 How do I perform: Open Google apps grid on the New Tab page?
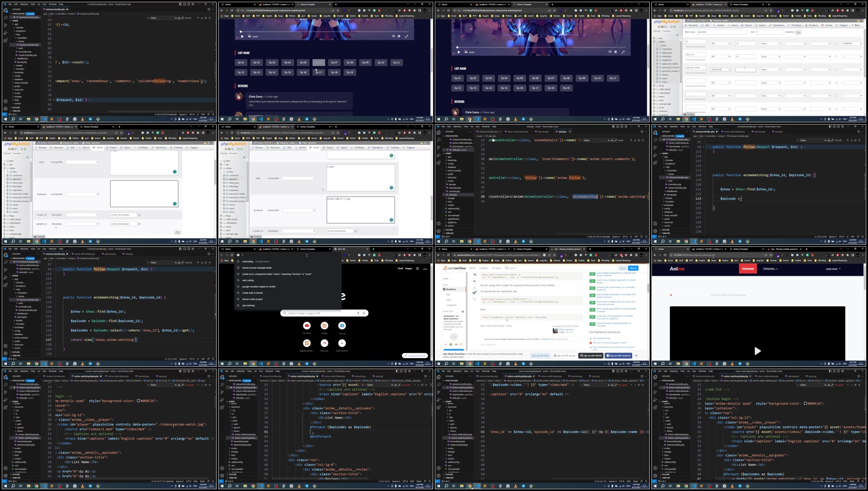click(x=417, y=268)
